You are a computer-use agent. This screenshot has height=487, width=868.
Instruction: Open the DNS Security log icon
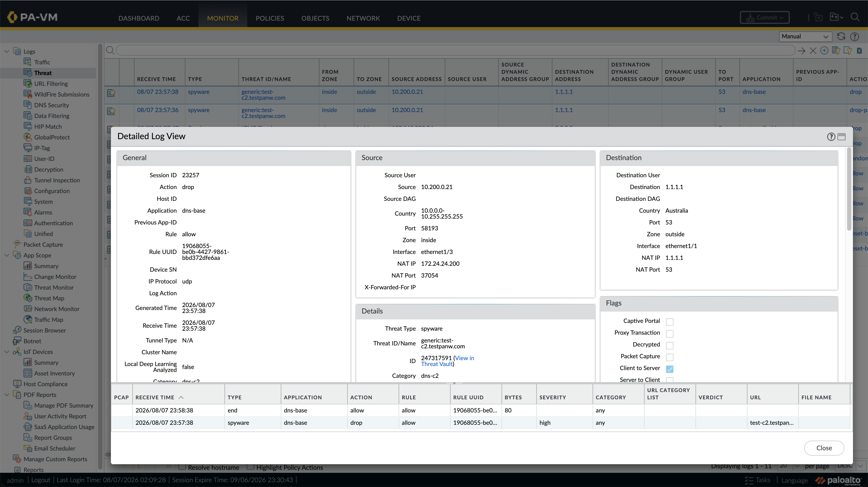click(28, 105)
